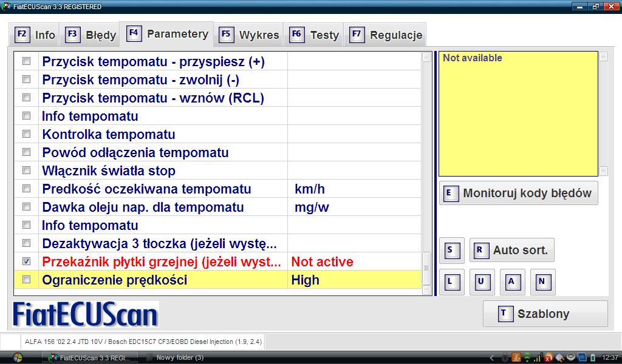Click the F7 key icon beside Regulacje
This screenshot has width=622, height=364.
357,35
